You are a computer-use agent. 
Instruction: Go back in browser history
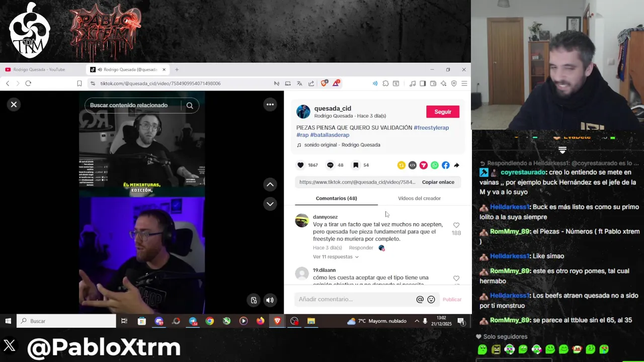(8, 83)
